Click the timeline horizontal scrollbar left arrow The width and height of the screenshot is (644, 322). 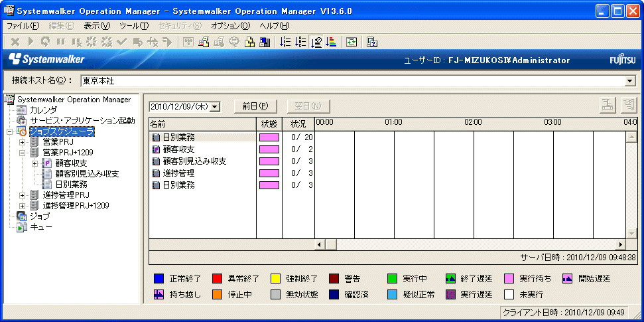pyautogui.click(x=320, y=244)
